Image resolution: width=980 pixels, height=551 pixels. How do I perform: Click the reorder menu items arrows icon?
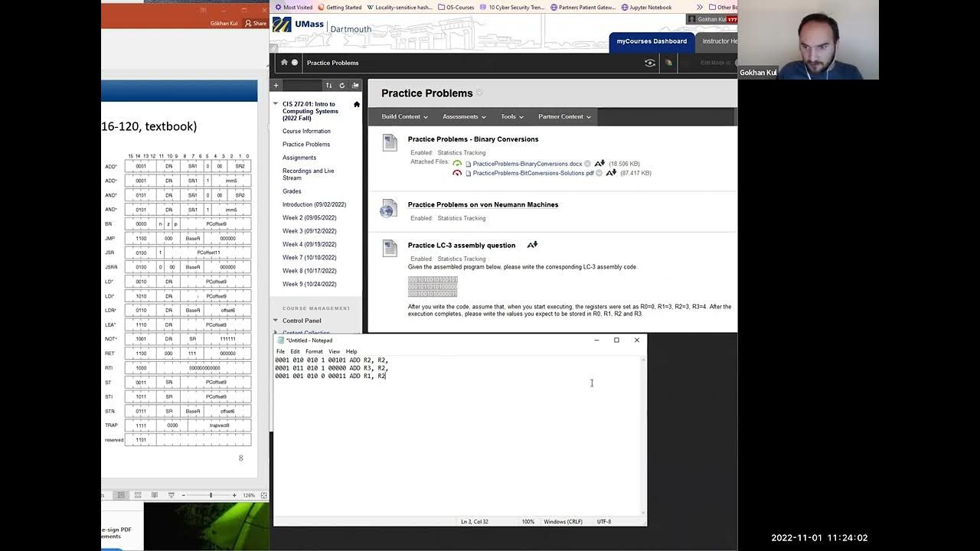pyautogui.click(x=328, y=85)
